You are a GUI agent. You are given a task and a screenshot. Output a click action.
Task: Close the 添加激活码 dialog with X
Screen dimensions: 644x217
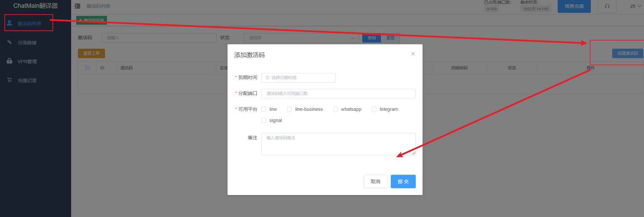[413, 54]
